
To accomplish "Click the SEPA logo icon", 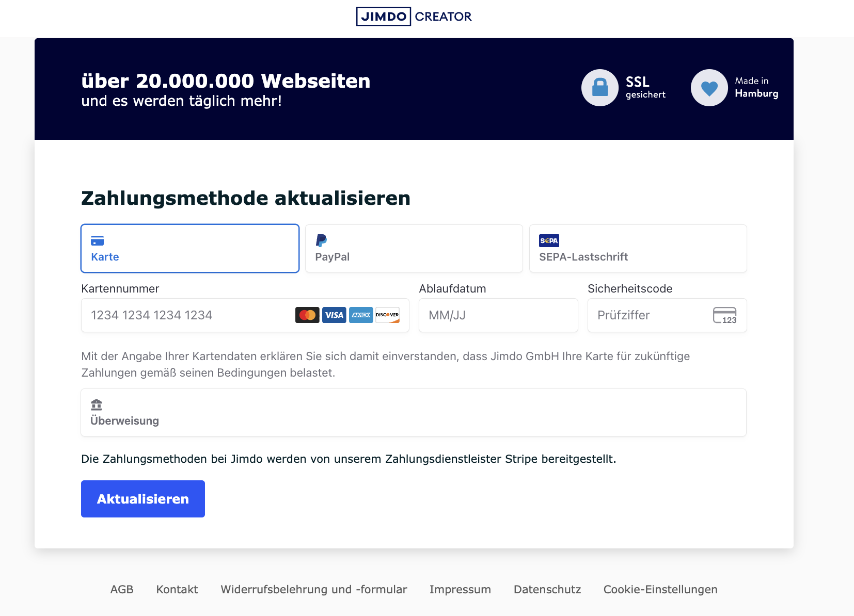I will [549, 241].
